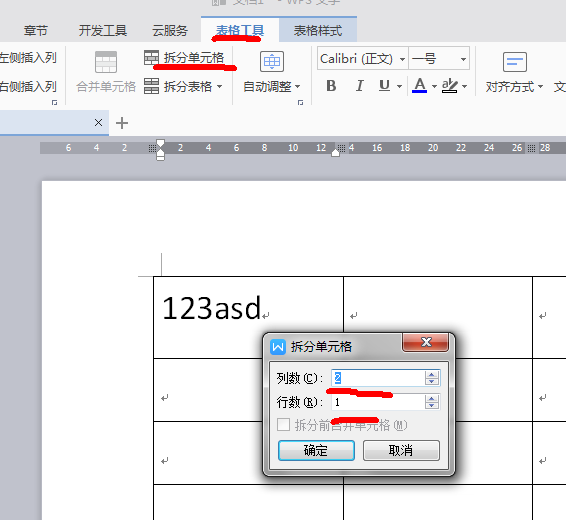
Task: Decrease the 行数 value with down arrow
Action: pos(432,406)
